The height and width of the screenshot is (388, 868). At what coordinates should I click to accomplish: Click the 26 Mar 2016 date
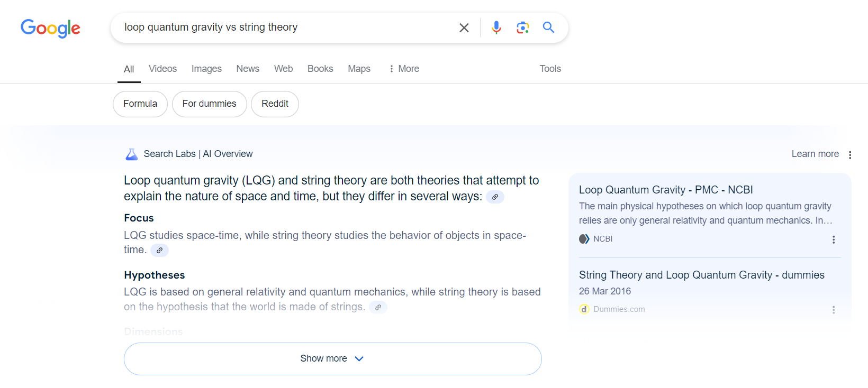[605, 291]
